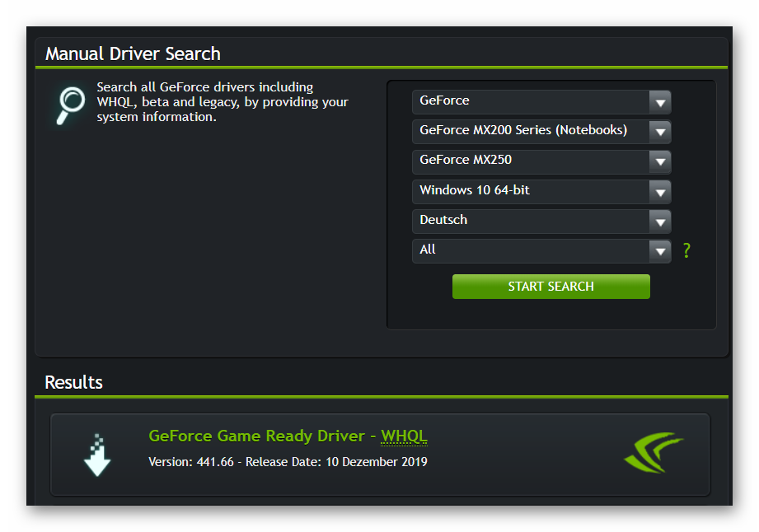
Task: Click the NVIDIA logo in the result card
Action: click(653, 453)
